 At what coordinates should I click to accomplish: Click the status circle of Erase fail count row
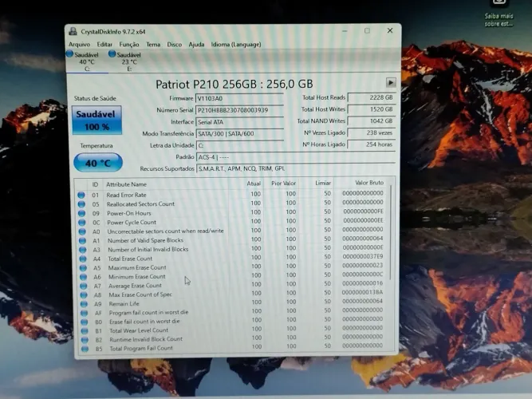point(85,322)
